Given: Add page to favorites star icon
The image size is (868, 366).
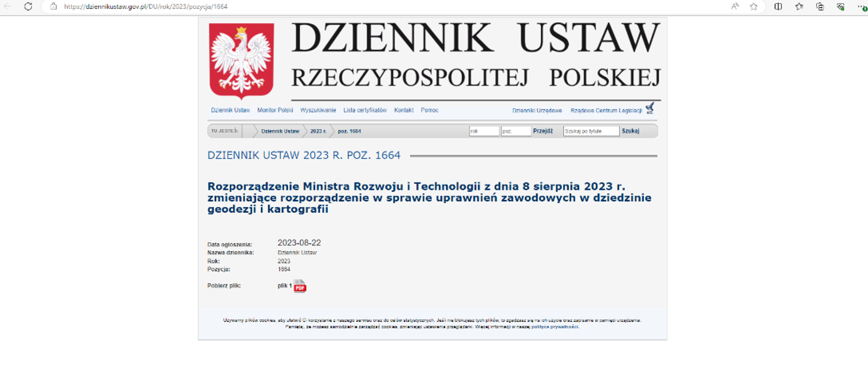Looking at the screenshot, I should pos(754,7).
